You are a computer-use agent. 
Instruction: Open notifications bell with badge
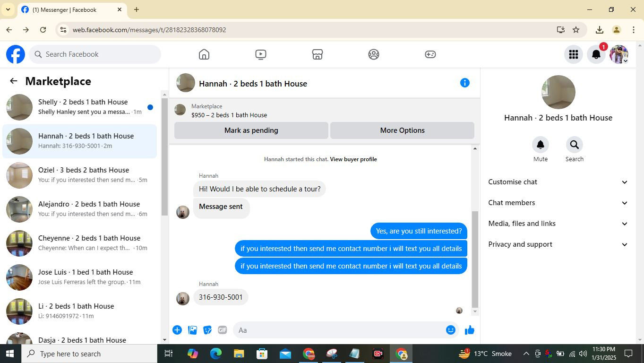point(596,54)
